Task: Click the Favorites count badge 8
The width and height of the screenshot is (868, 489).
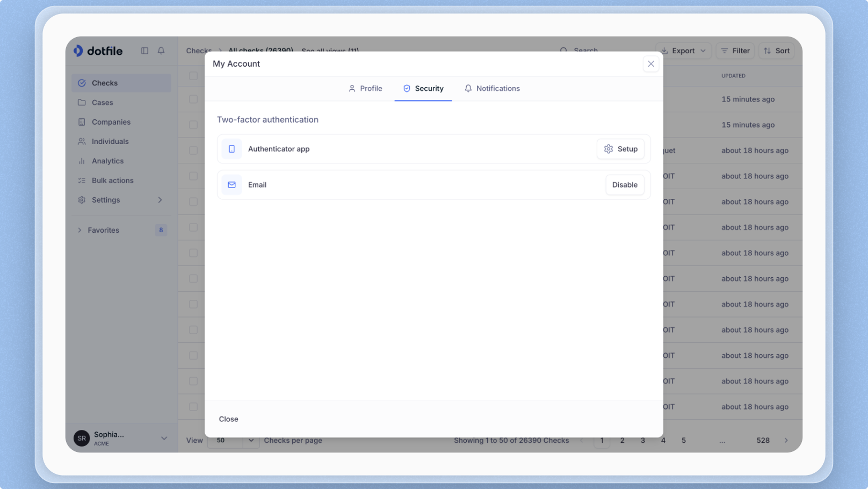Action: point(161,230)
